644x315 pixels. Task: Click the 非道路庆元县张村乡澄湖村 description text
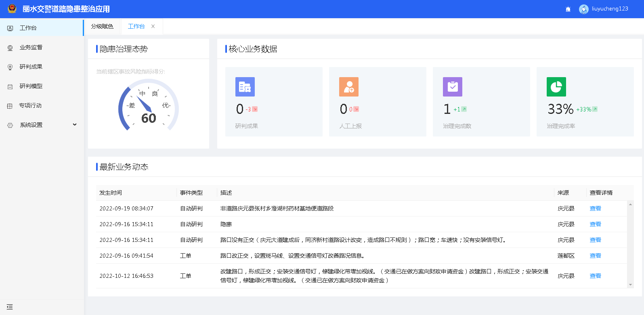coord(277,208)
